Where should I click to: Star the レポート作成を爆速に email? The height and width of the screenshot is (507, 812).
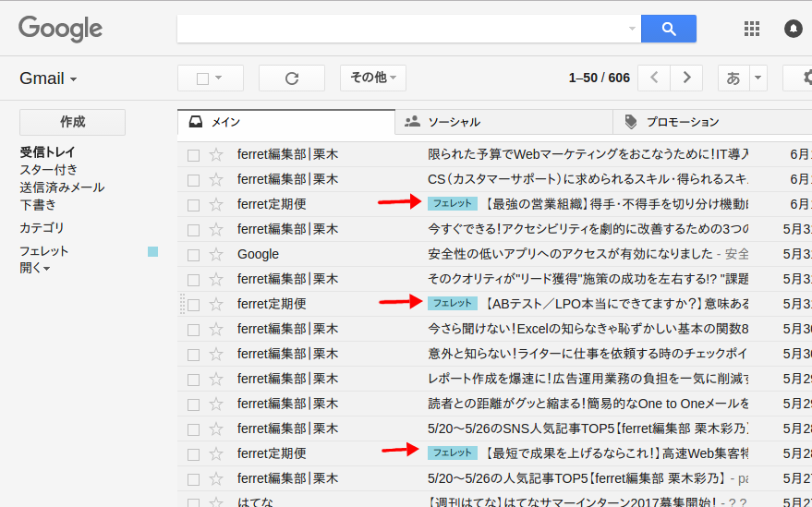[x=216, y=379]
